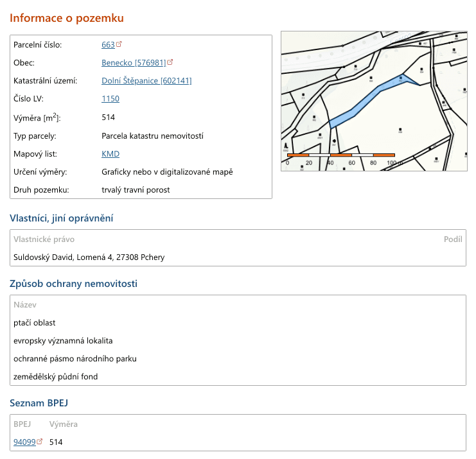The width and height of the screenshot is (476, 459).
Task: Click the 'Seznam BPEJ' section heading
Action: pos(39,403)
